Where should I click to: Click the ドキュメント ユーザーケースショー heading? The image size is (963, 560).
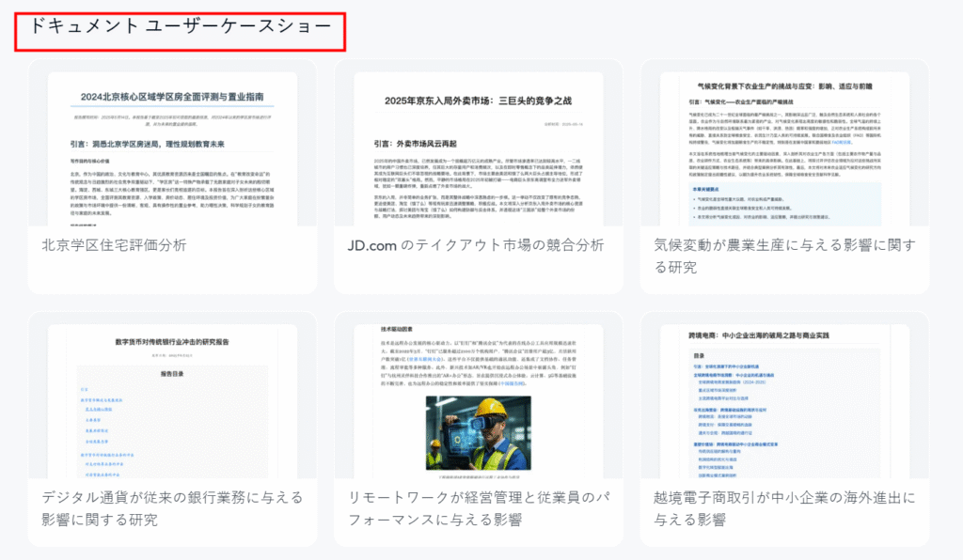point(180,28)
